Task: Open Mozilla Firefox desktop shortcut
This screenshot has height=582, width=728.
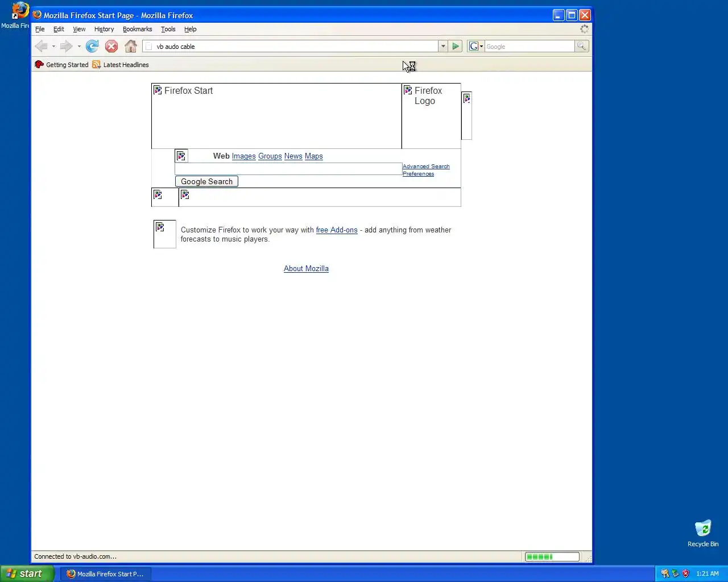Action: 15,15
